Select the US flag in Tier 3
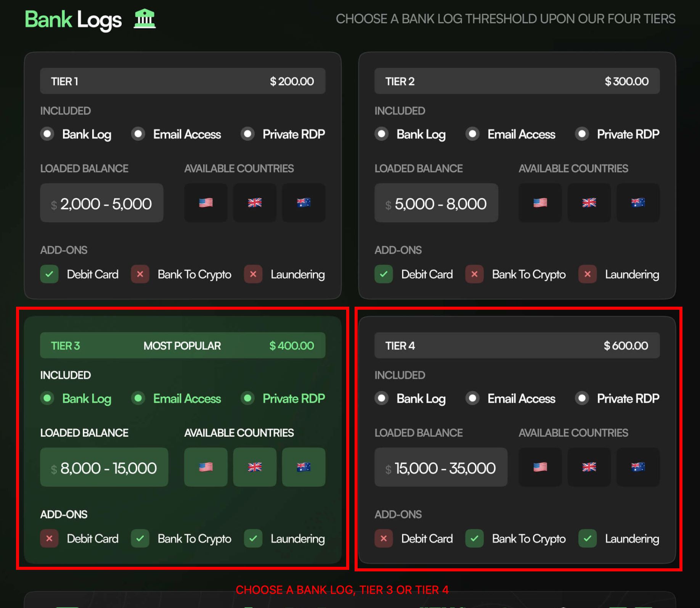The height and width of the screenshot is (608, 700). click(x=206, y=467)
